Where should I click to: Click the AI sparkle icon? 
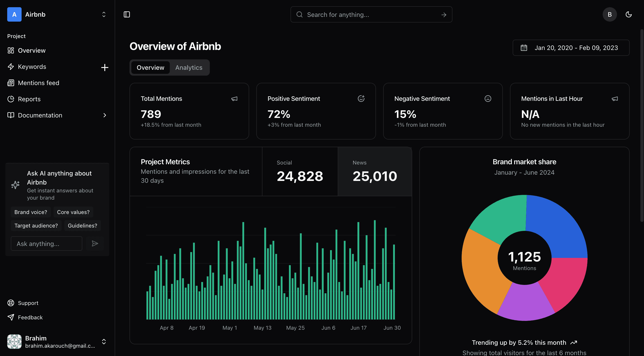point(16,185)
